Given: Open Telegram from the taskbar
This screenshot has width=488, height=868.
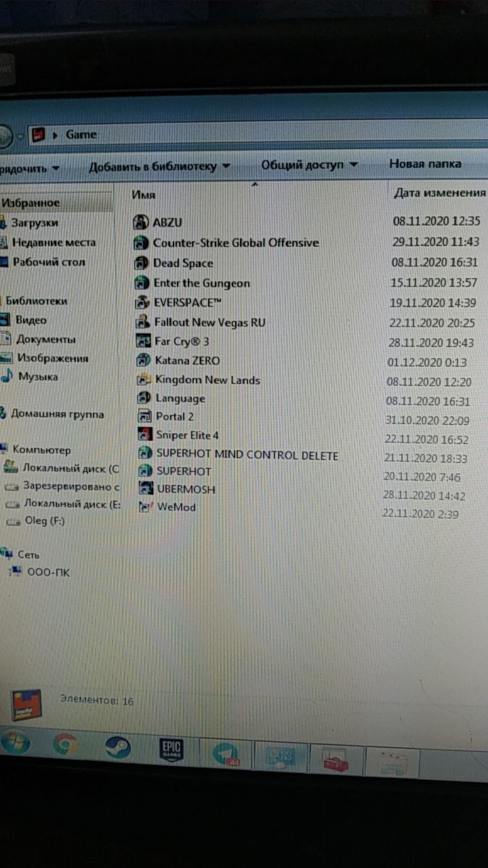Looking at the screenshot, I should click(x=225, y=753).
